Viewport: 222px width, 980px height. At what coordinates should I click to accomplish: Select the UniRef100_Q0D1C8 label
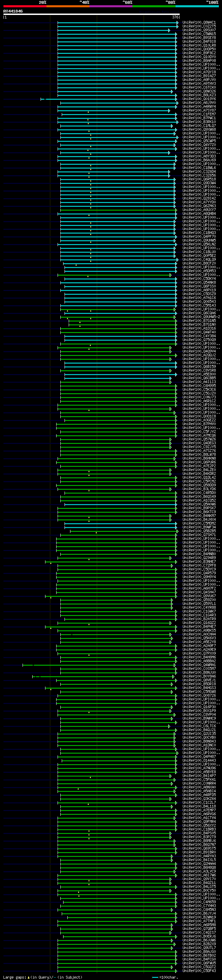click(199, 416)
